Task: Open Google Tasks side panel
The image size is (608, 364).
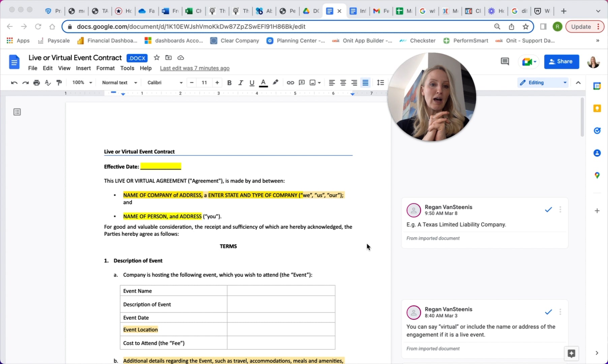Action: [597, 131]
